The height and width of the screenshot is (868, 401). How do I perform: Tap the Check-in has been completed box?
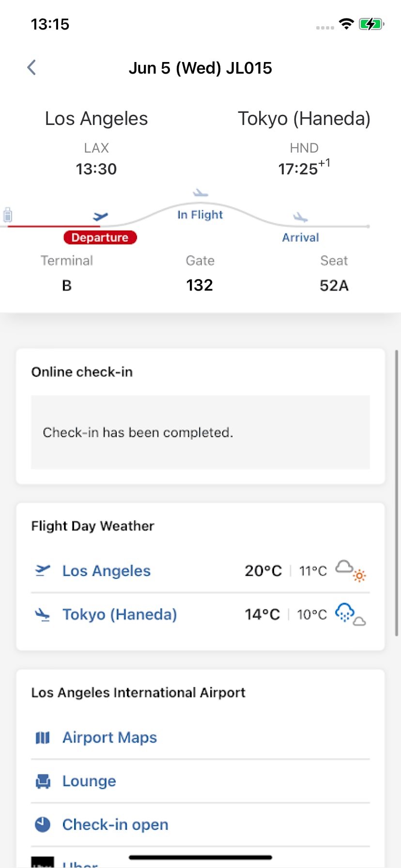tap(200, 432)
